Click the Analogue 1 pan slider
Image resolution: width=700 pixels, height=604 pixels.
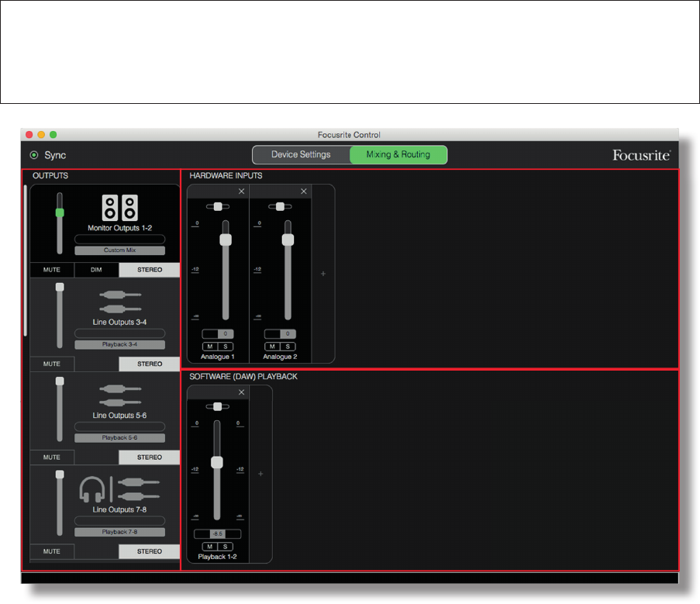[x=218, y=206]
